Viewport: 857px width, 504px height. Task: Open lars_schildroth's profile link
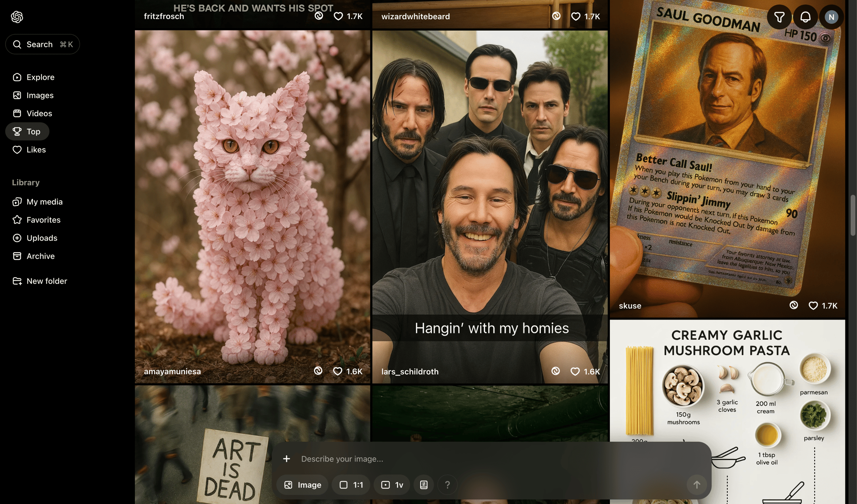(410, 372)
